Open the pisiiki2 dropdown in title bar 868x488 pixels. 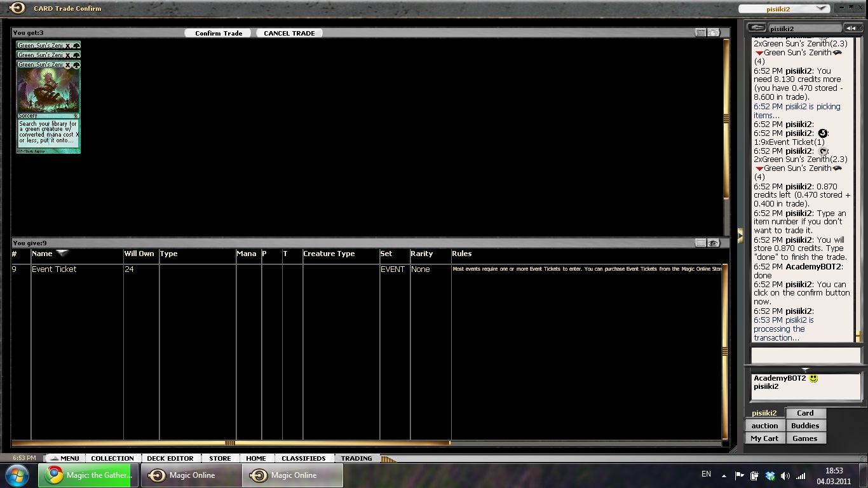(821, 9)
